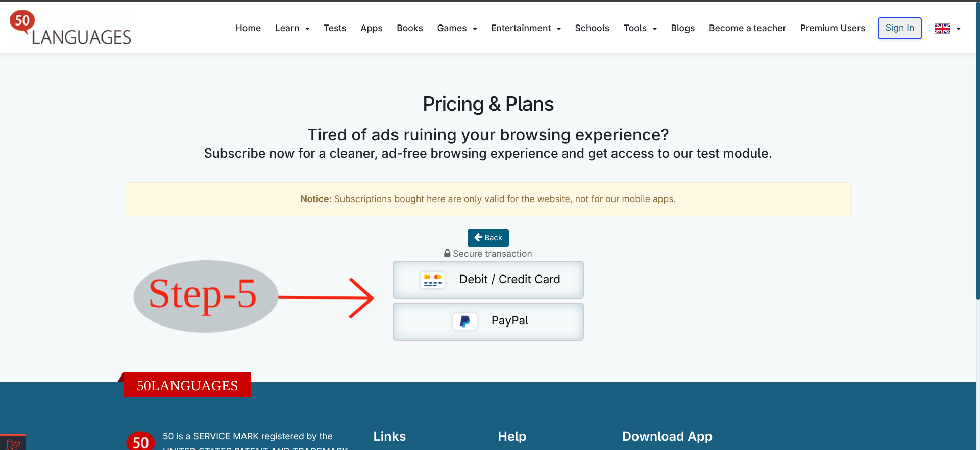Open the Entertainment dropdown
980x450 pixels.
tap(526, 28)
